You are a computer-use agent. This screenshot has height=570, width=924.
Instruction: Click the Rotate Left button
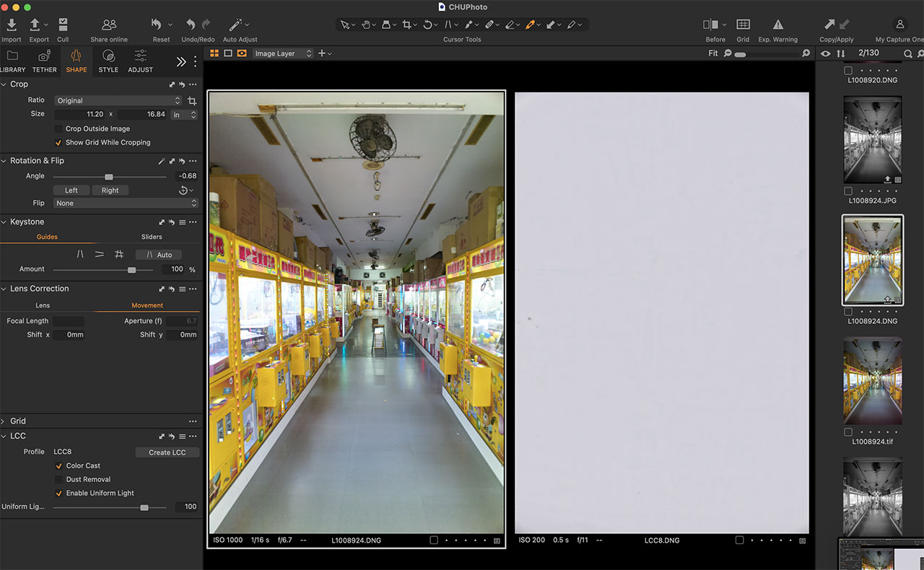click(71, 190)
